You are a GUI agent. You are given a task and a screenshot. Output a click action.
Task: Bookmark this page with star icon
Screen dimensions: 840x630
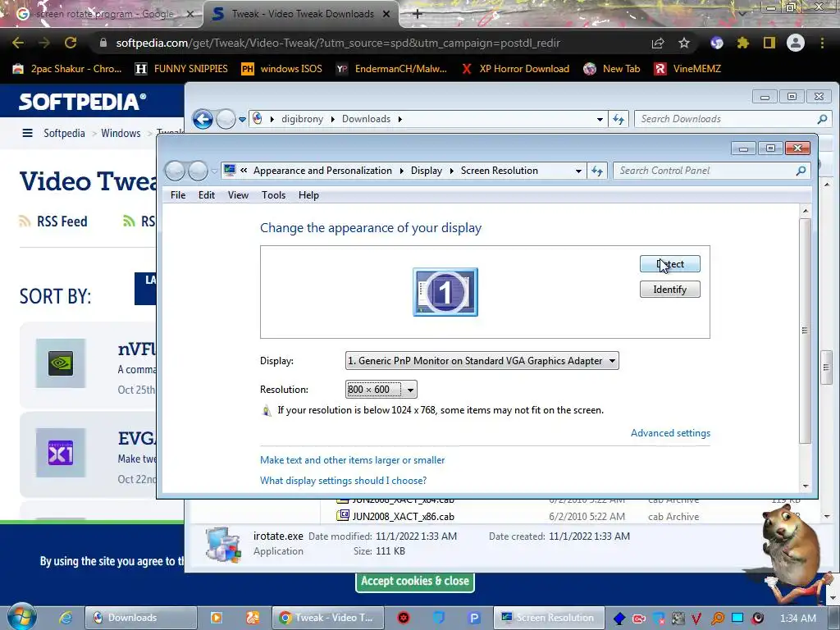pyautogui.click(x=684, y=43)
